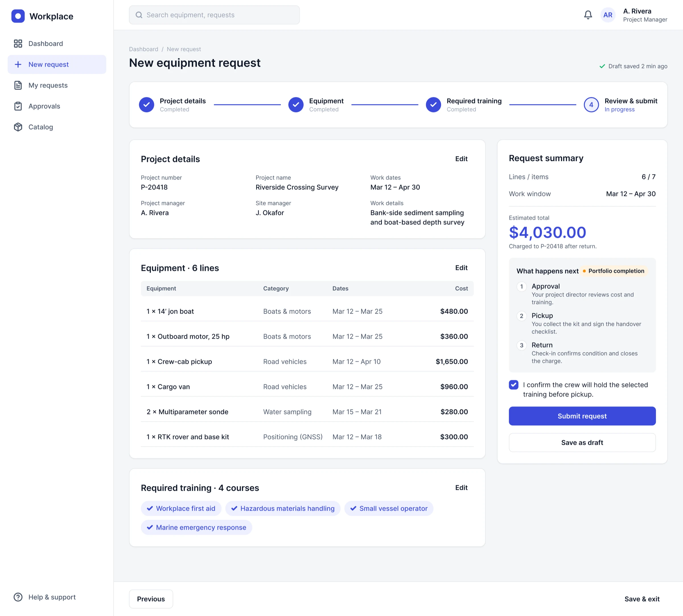
Task: Open the Catalog section
Action: (x=57, y=127)
